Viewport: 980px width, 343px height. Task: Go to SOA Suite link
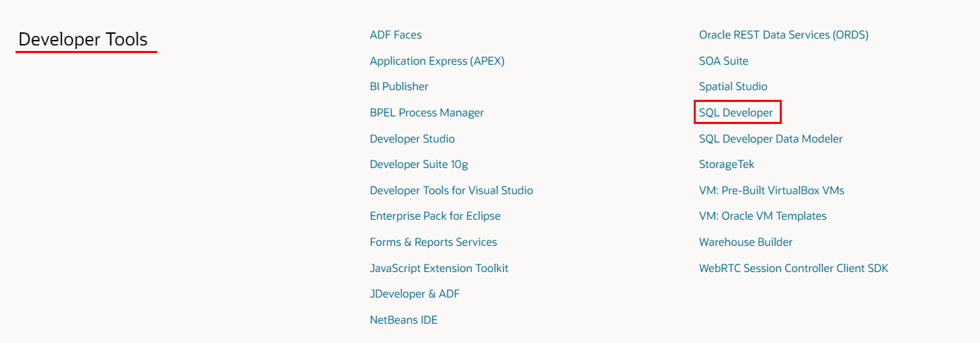724,61
